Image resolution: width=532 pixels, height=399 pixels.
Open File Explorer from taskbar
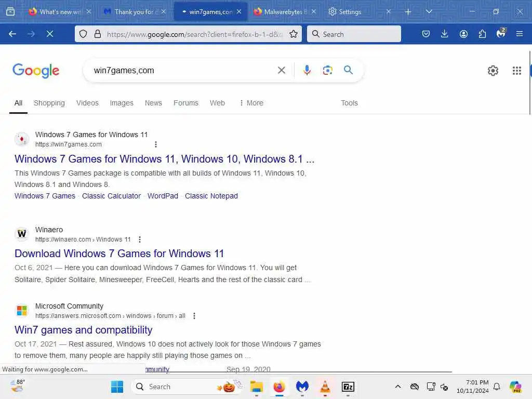tap(257, 387)
